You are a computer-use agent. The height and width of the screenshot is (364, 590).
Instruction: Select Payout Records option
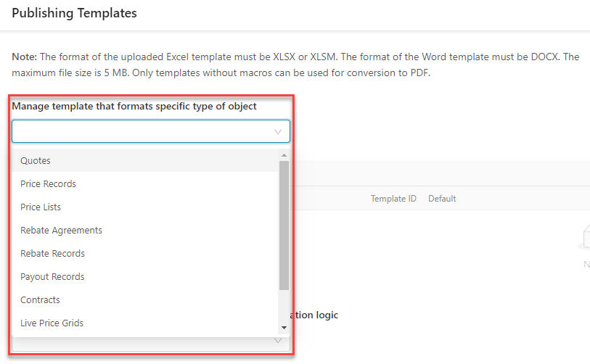[52, 276]
